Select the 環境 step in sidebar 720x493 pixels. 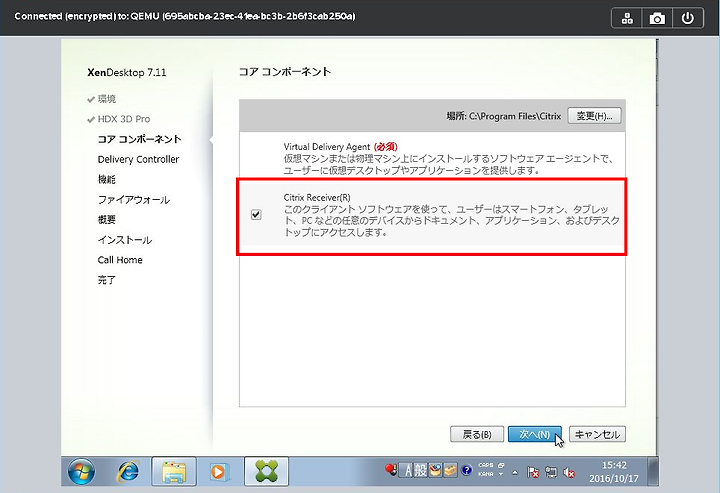[107, 99]
